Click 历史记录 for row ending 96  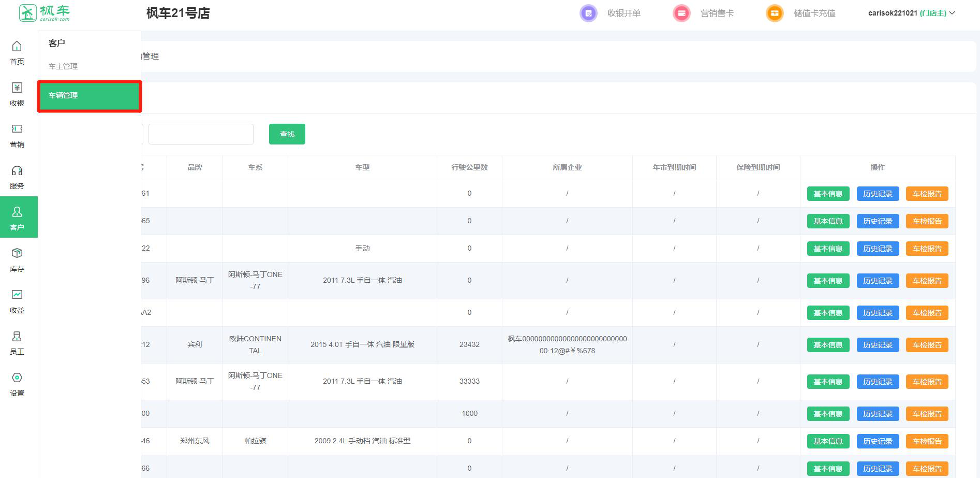tap(878, 281)
